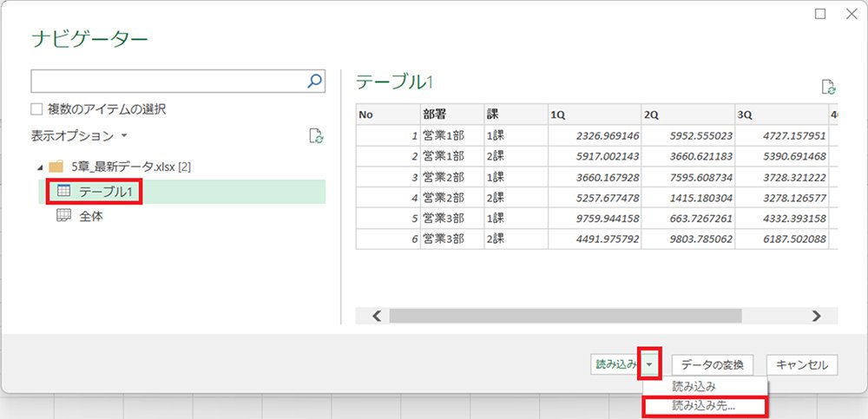Click cell value 9759.944158

point(608,219)
